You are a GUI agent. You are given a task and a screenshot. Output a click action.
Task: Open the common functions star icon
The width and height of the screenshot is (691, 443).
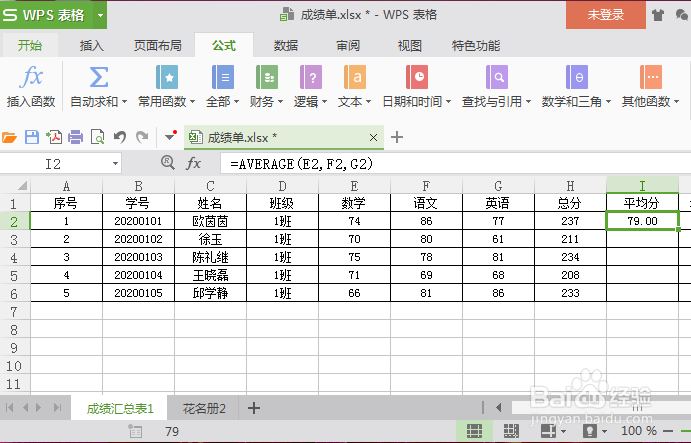(x=167, y=77)
